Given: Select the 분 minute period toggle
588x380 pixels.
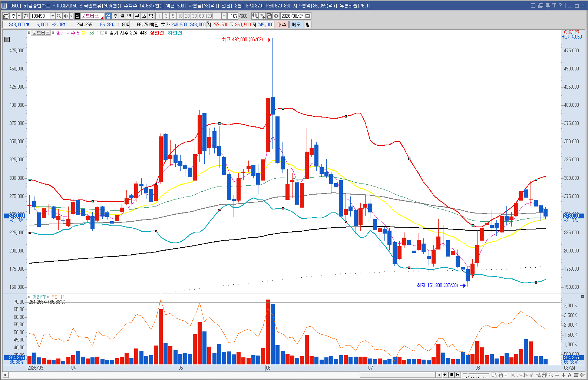Looking at the screenshot, I should click(137, 16).
